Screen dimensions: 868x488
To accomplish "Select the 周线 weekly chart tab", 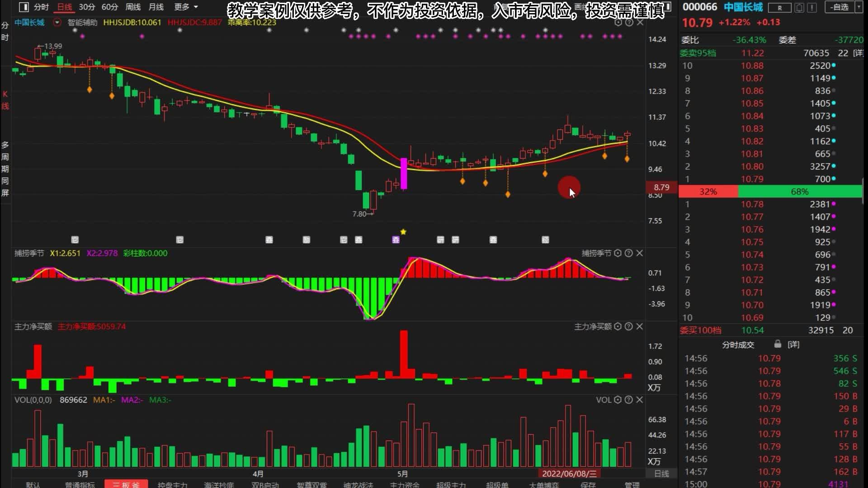I will coord(133,7).
